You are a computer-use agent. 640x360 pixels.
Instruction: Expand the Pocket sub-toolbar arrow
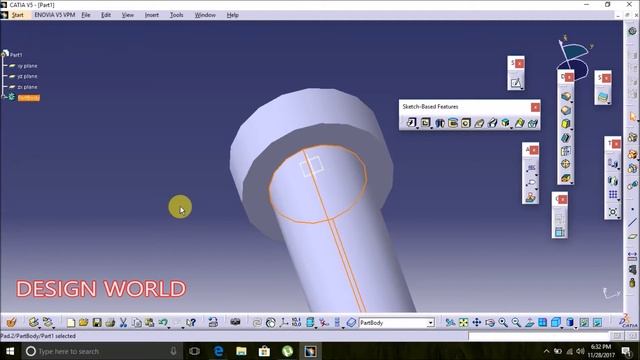click(431, 128)
